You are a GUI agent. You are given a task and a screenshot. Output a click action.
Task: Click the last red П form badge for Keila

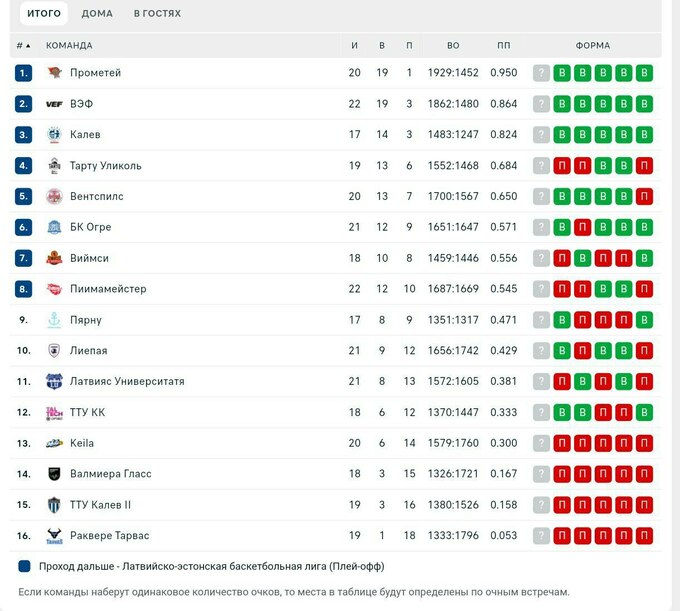[645, 443]
